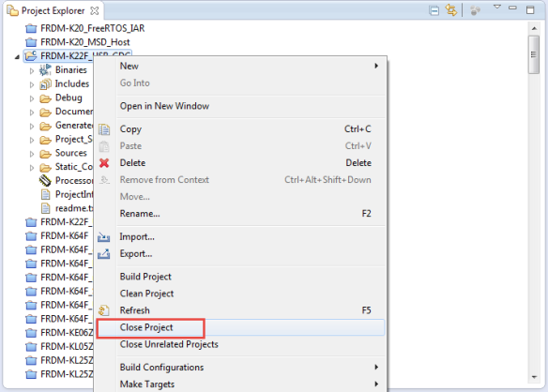Screen dimensions: 548x392
Task: Click the open FRDM-K22F_USB_CDC project icon
Action: (31, 56)
